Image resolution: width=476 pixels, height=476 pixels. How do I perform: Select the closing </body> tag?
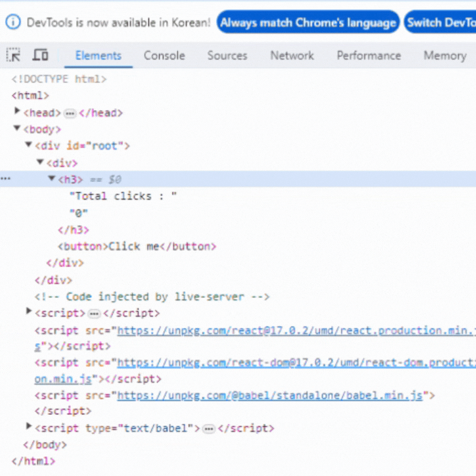[x=45, y=445]
